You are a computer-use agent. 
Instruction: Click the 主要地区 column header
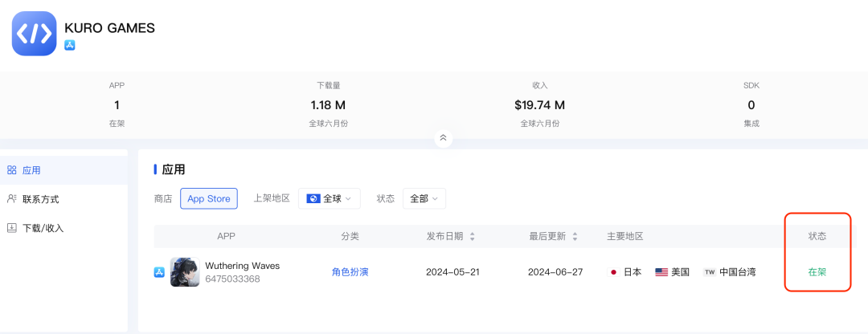pyautogui.click(x=625, y=237)
